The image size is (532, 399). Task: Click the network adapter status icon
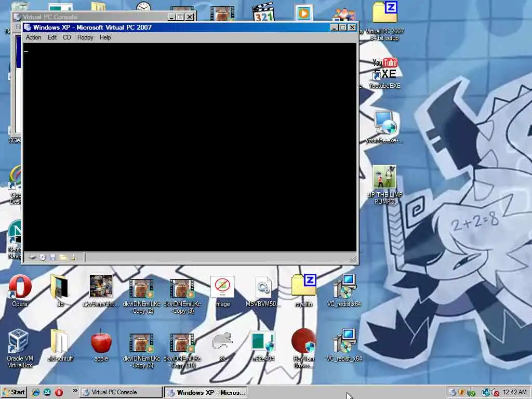pos(73,258)
